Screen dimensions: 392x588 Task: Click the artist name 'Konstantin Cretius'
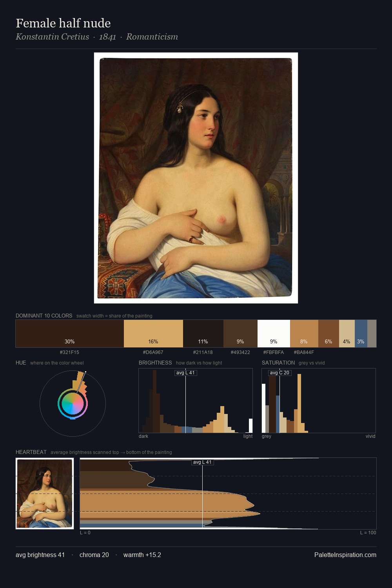coord(53,37)
